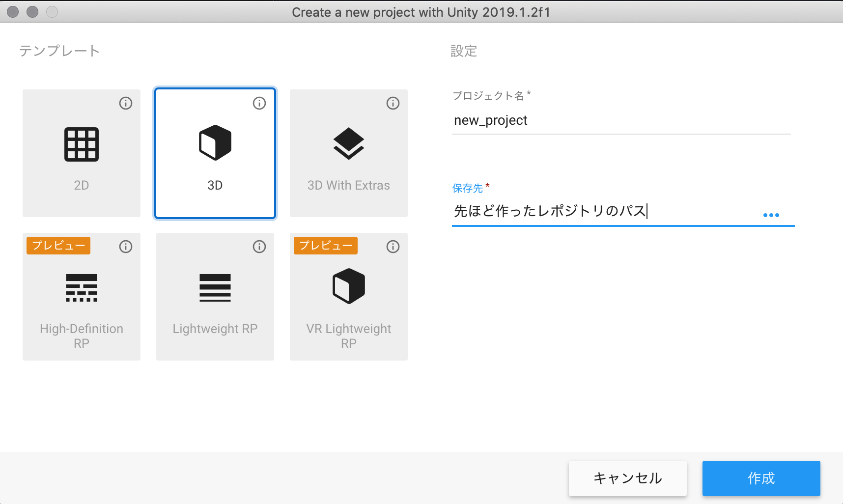
Task: Toggle selection of the currently highlighted 3D template
Action: (215, 153)
